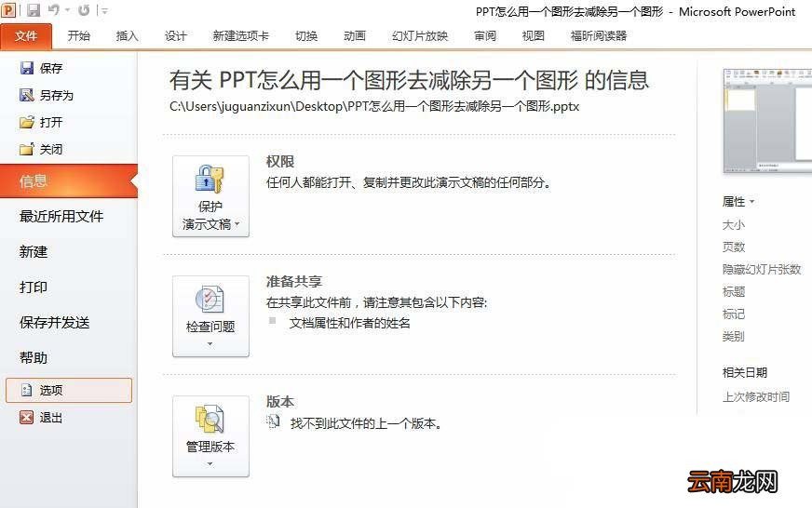Click the 关闭 folder icon in sidebar
This screenshot has height=508, width=812.
26,149
